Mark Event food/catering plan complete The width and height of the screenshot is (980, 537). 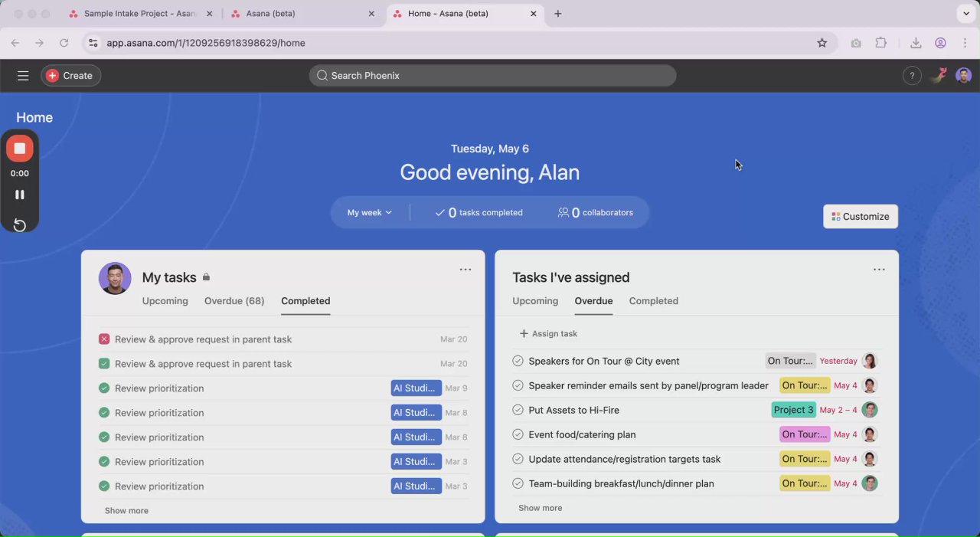point(518,434)
